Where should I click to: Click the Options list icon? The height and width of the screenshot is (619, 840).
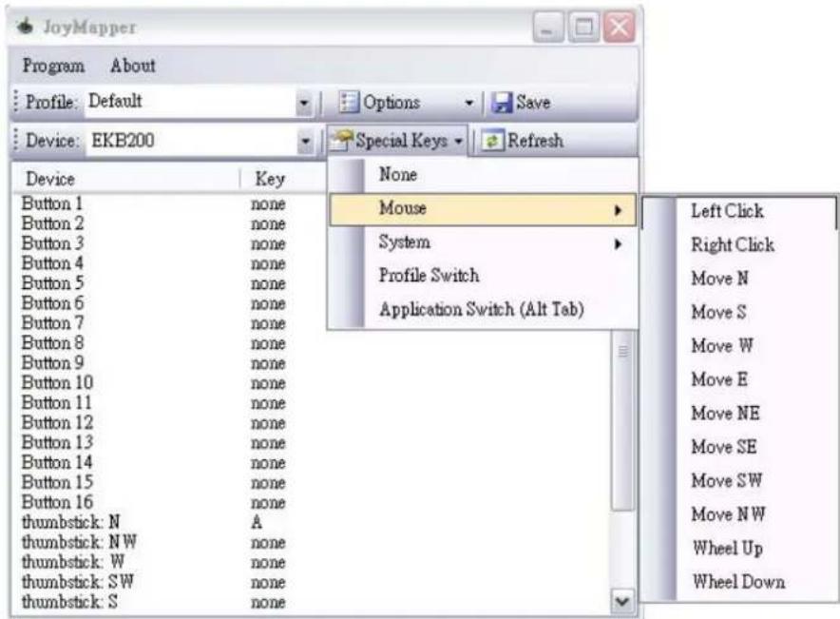349,102
